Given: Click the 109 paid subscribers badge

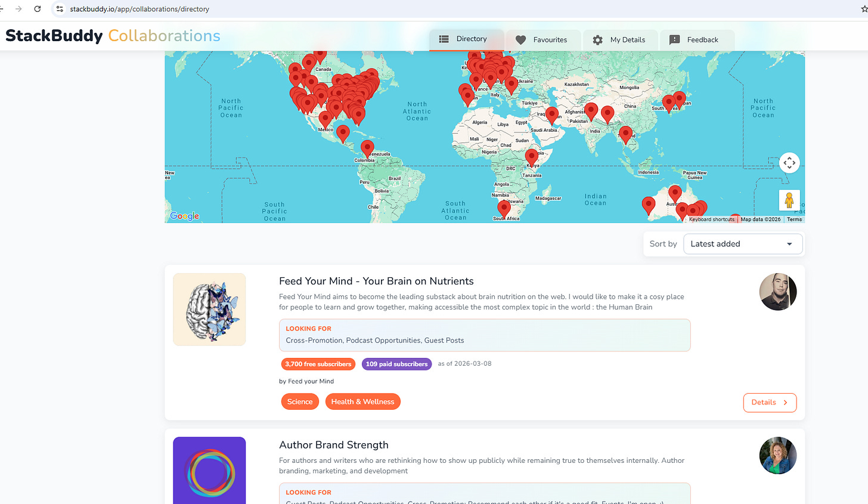Looking at the screenshot, I should point(396,364).
